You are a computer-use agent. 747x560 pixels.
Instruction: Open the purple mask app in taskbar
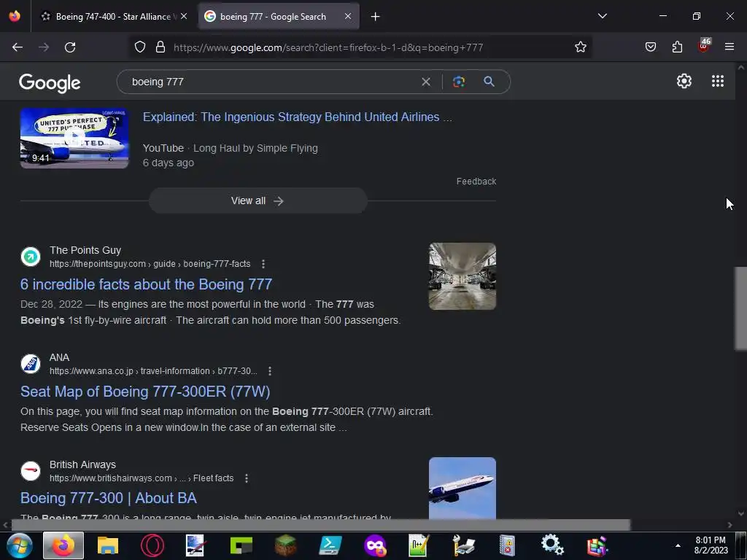[375, 545]
